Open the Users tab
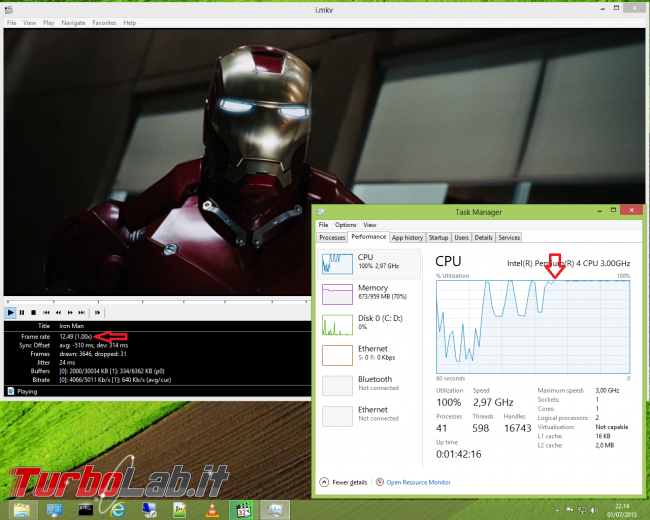This screenshot has height=520, width=650. point(461,238)
